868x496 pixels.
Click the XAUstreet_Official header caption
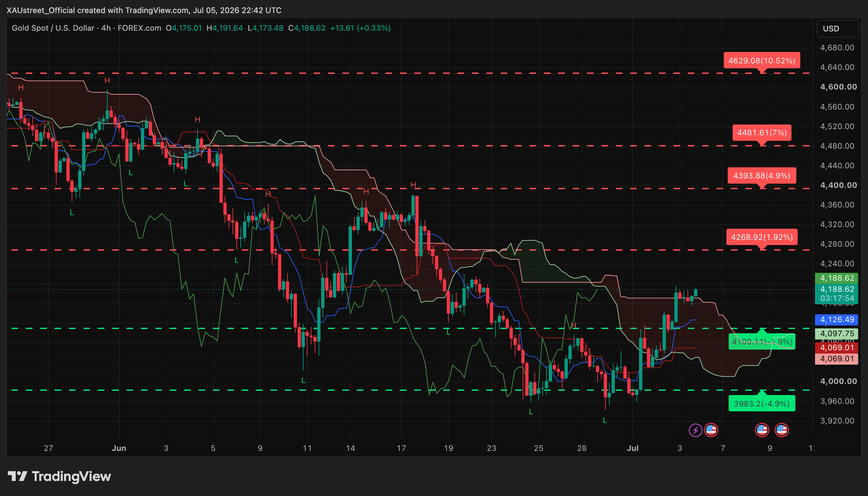coord(144,10)
